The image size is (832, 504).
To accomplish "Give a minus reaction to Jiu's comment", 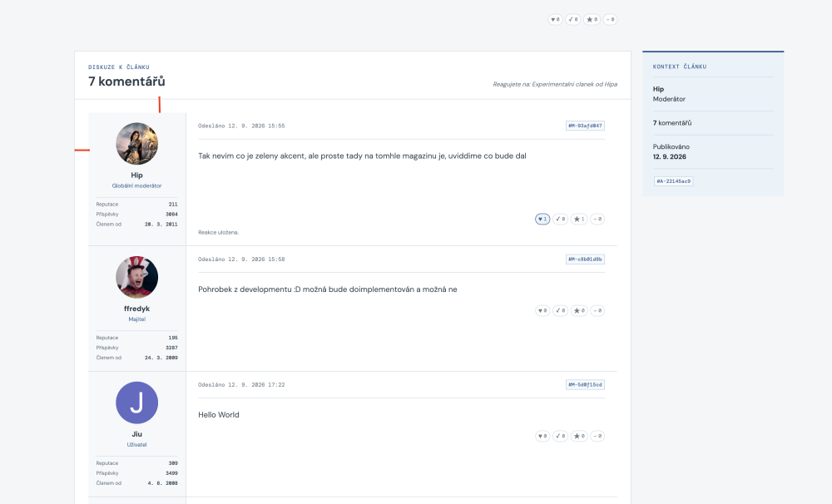I will [597, 436].
